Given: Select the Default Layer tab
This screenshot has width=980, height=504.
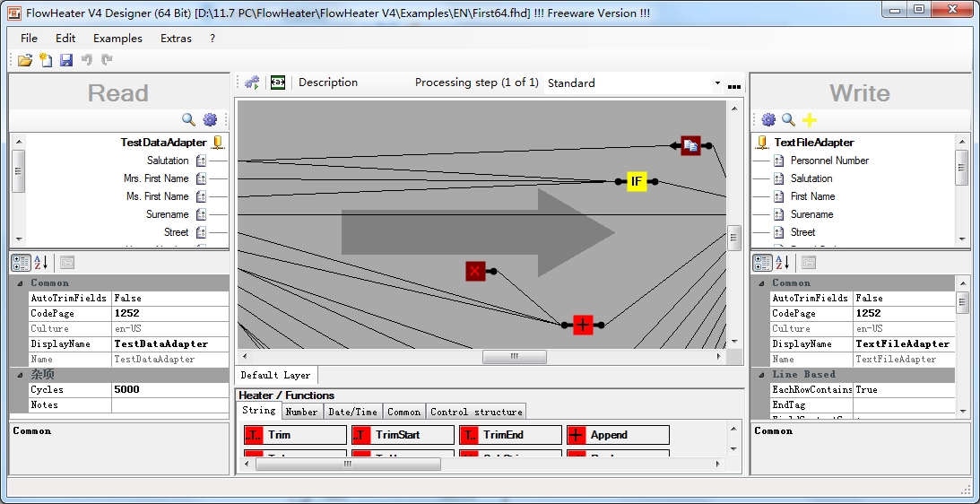Looking at the screenshot, I should pyautogui.click(x=275, y=375).
